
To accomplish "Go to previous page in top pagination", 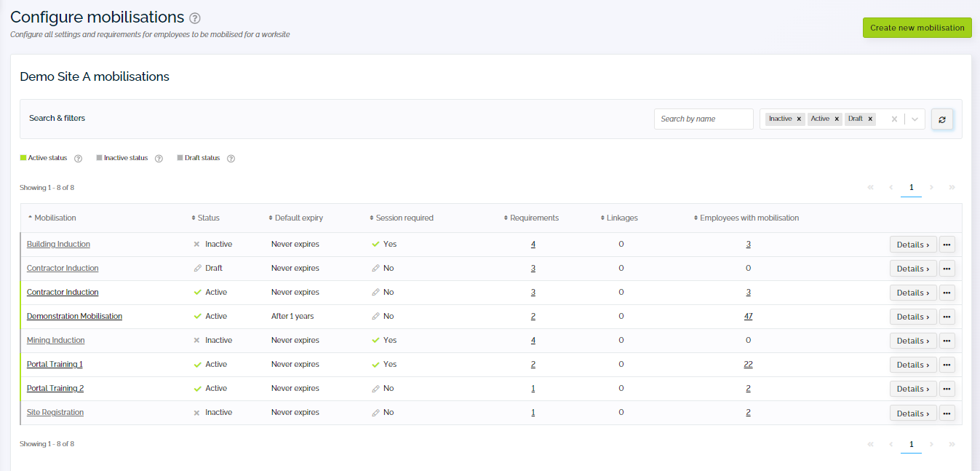I will click(x=891, y=188).
